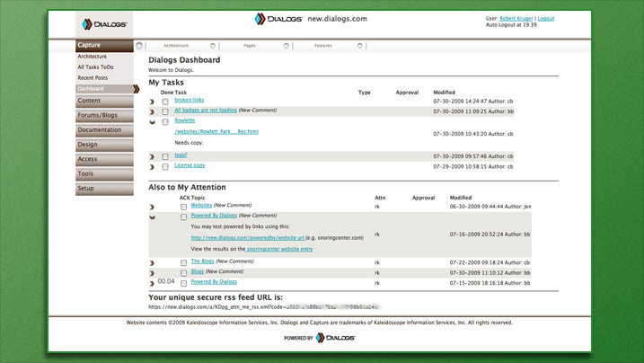Click the round icon left of Architecture tab

tap(139, 46)
